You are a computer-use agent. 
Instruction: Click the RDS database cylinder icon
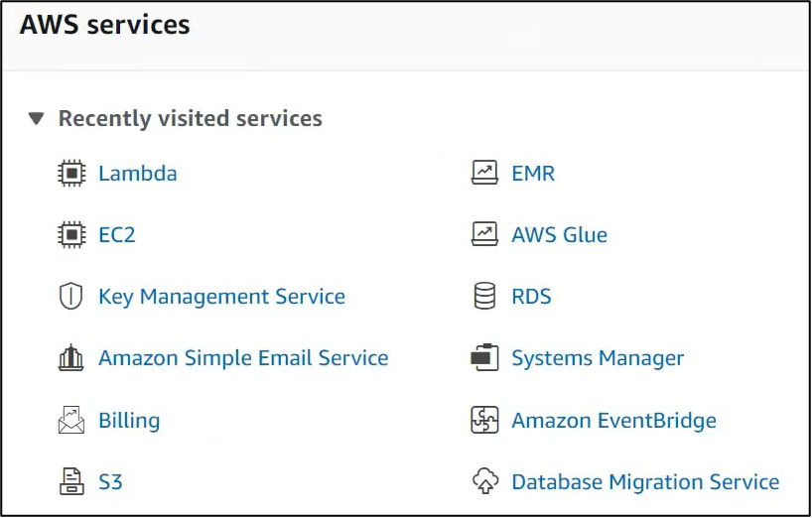point(484,297)
